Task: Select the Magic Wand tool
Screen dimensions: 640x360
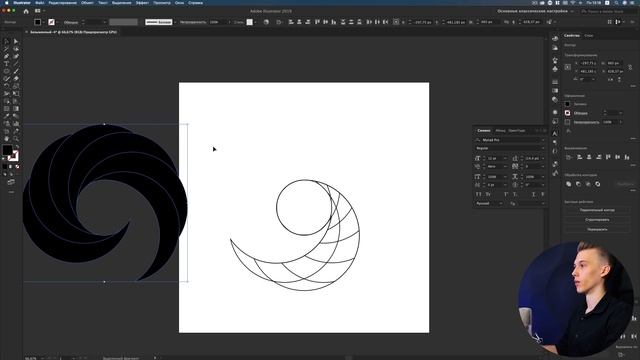Action: (x=7, y=49)
